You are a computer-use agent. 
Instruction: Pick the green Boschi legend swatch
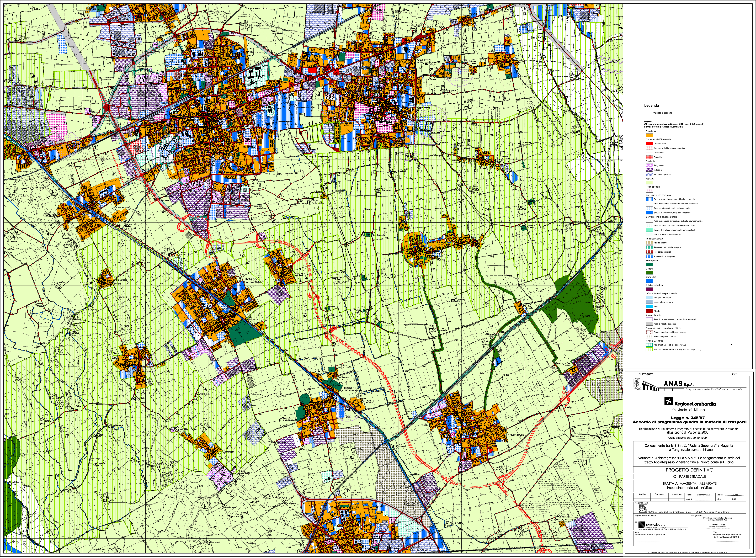(x=649, y=273)
